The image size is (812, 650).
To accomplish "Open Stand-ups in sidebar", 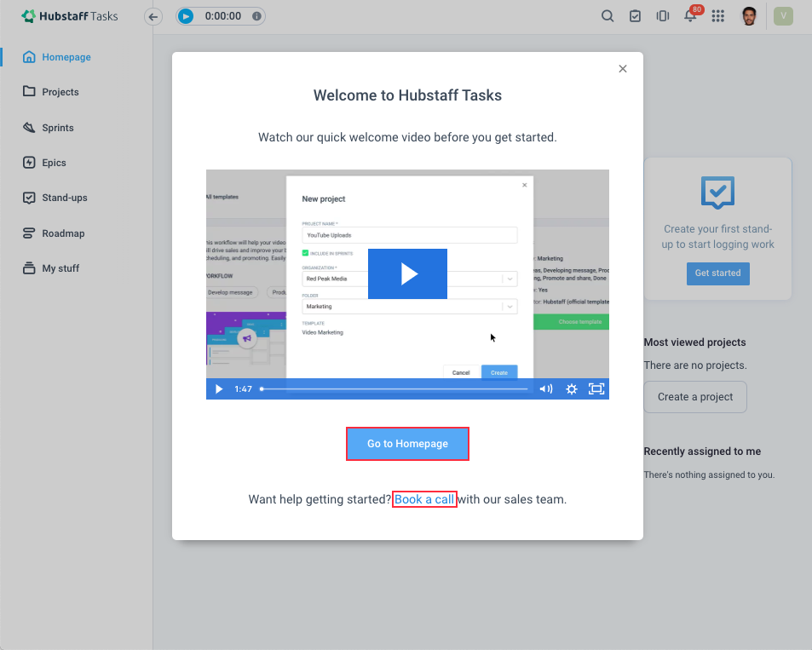I will point(55,198).
